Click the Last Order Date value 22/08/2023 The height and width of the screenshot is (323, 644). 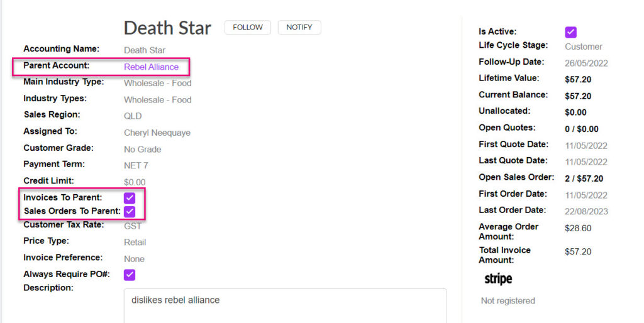586,212
